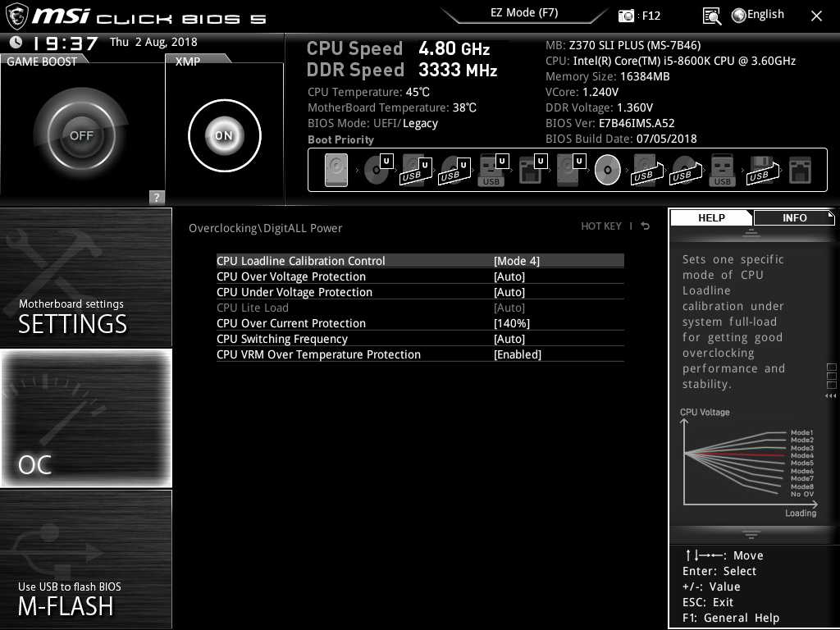Open the BIOS search magnifier icon

pos(711,16)
